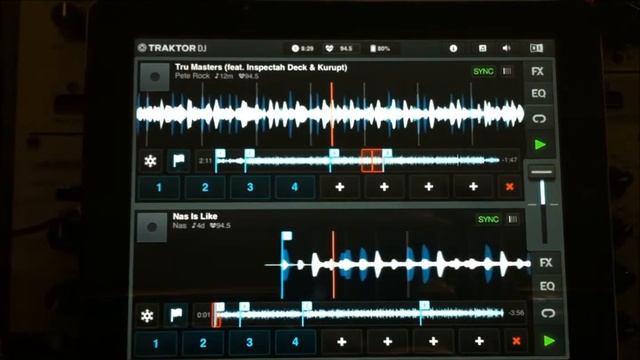Tap the Nas Is Like track title

[195, 216]
